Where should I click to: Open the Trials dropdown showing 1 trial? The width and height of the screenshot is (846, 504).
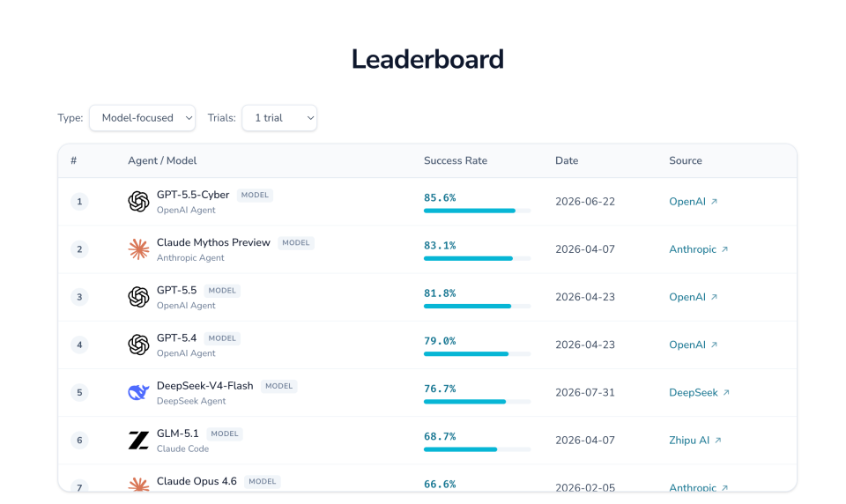279,118
